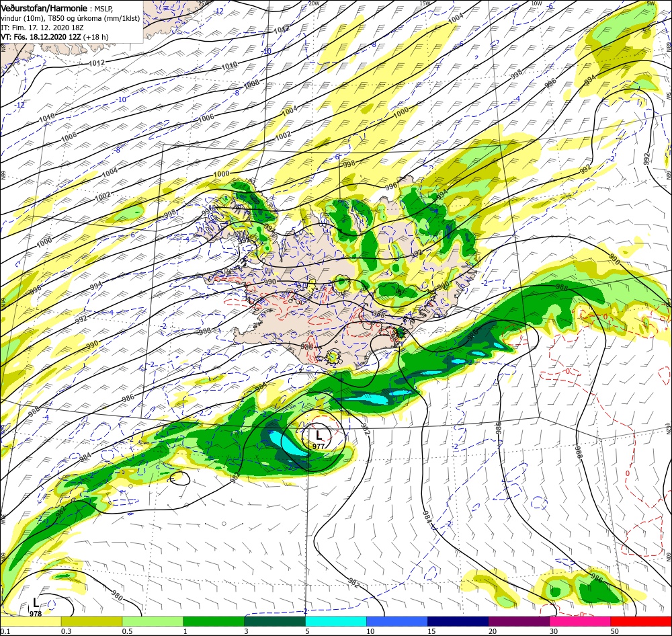
Task: Click the pink 30–50 legend swatch
Action: (580, 621)
